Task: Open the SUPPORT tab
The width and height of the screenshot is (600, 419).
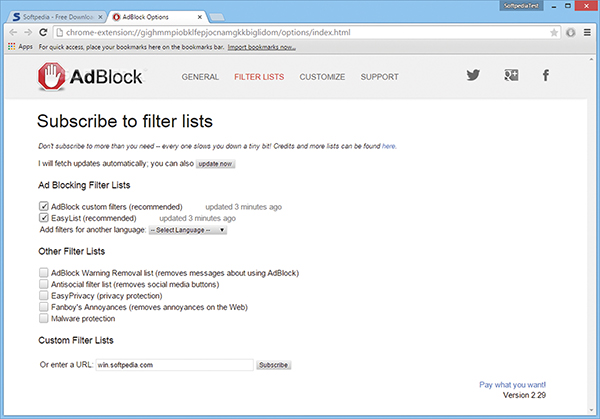Action: tap(379, 77)
